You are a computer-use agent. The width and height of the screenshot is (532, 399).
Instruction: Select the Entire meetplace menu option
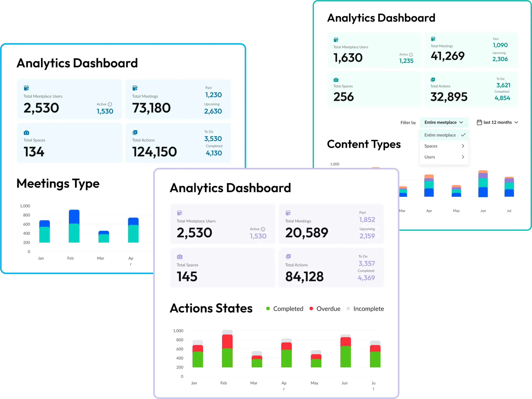[x=444, y=135]
